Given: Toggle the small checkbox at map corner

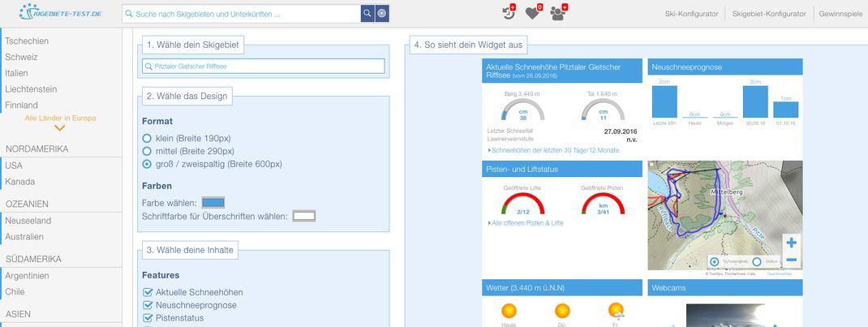Looking at the screenshot, I should (651, 165).
